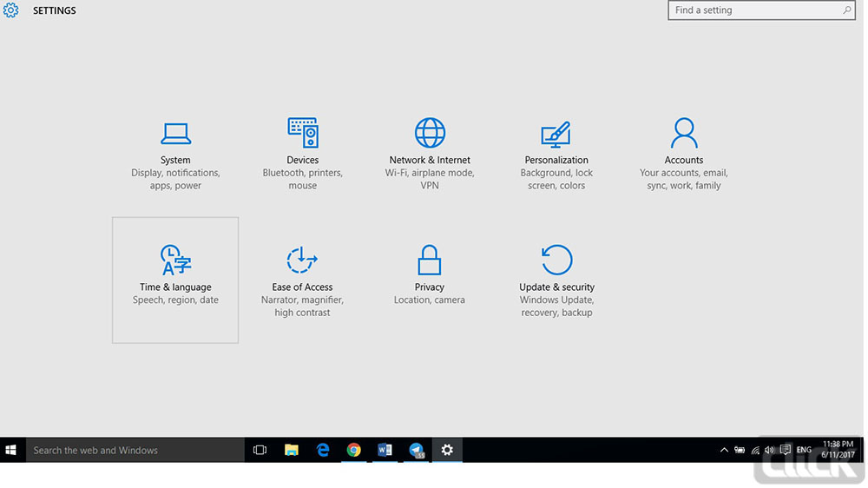
Task: Open Devices settings for Bluetooth and printers
Action: click(302, 154)
